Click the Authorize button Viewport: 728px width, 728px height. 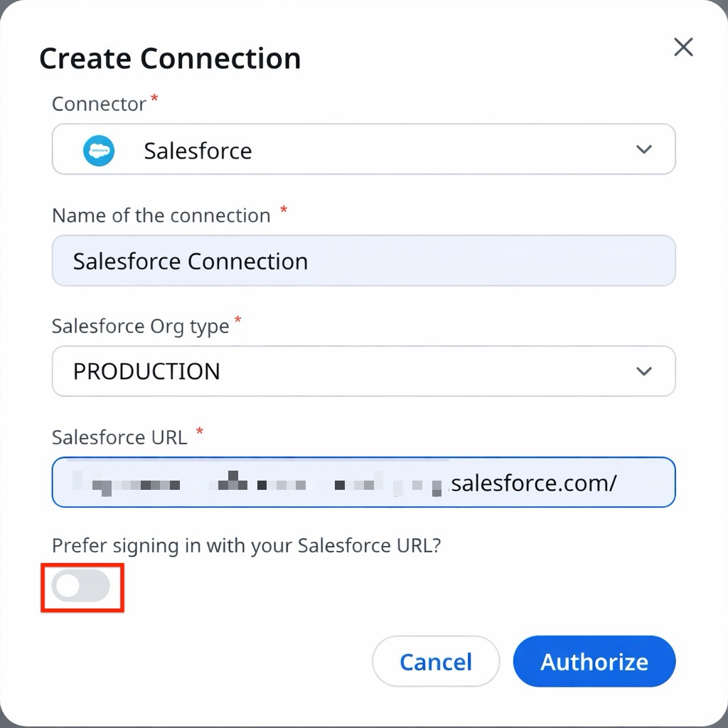(x=594, y=661)
